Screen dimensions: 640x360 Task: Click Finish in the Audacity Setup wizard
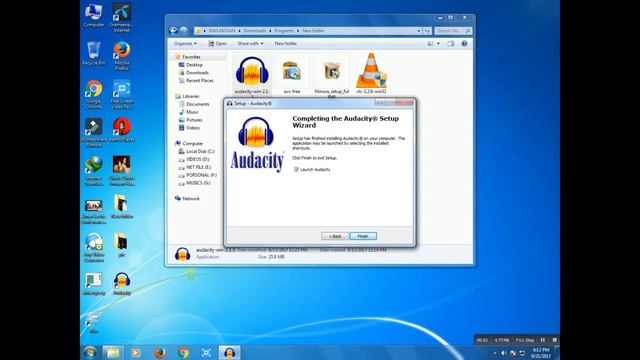tap(363, 236)
